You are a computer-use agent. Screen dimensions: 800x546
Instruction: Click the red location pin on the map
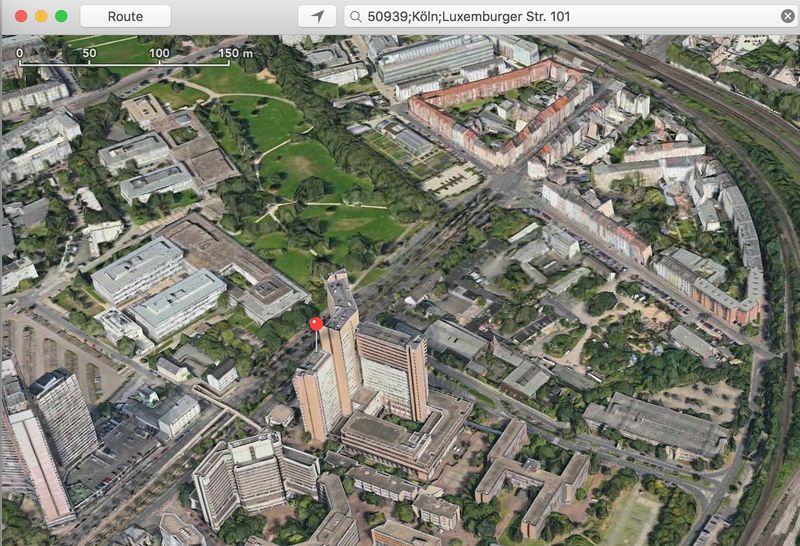point(316,324)
